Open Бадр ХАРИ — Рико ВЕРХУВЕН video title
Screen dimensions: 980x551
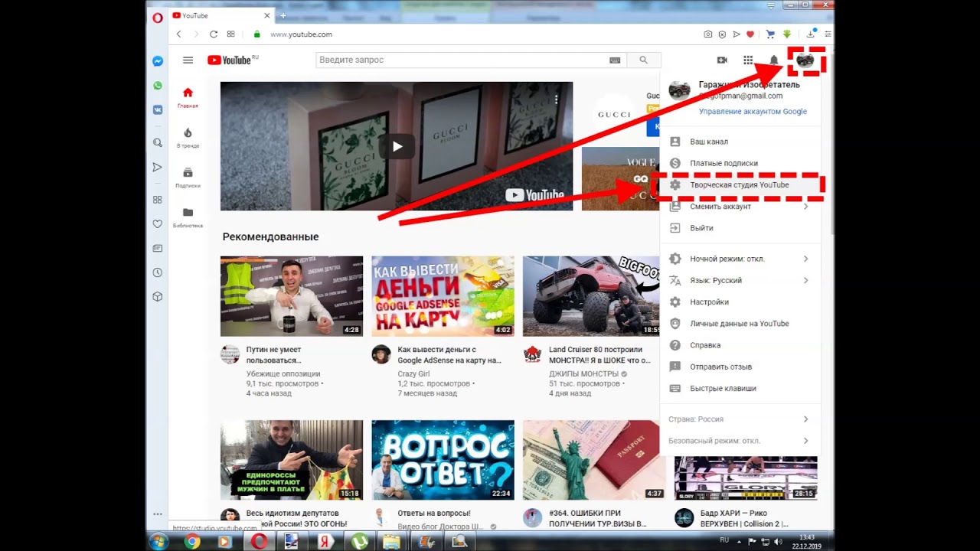[x=744, y=518]
